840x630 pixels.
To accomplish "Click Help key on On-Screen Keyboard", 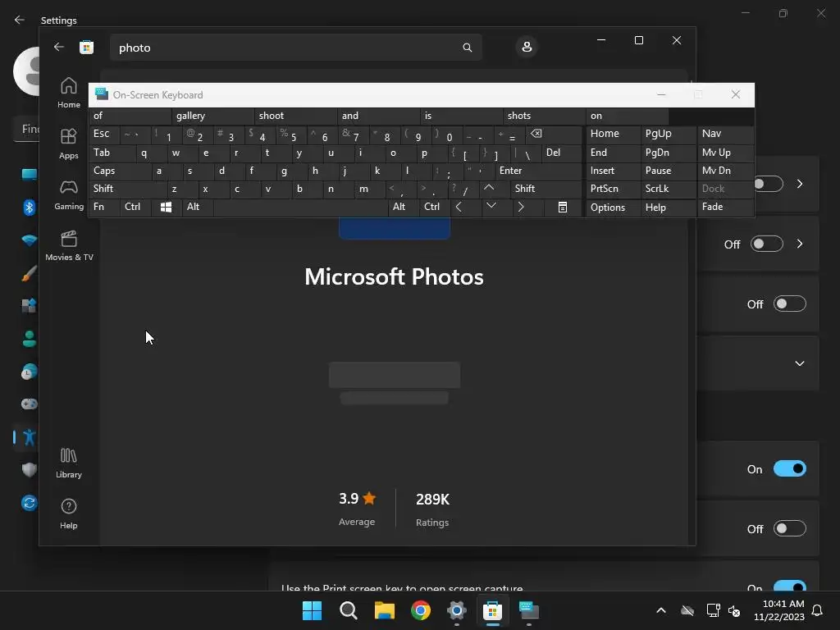I will pos(668,208).
